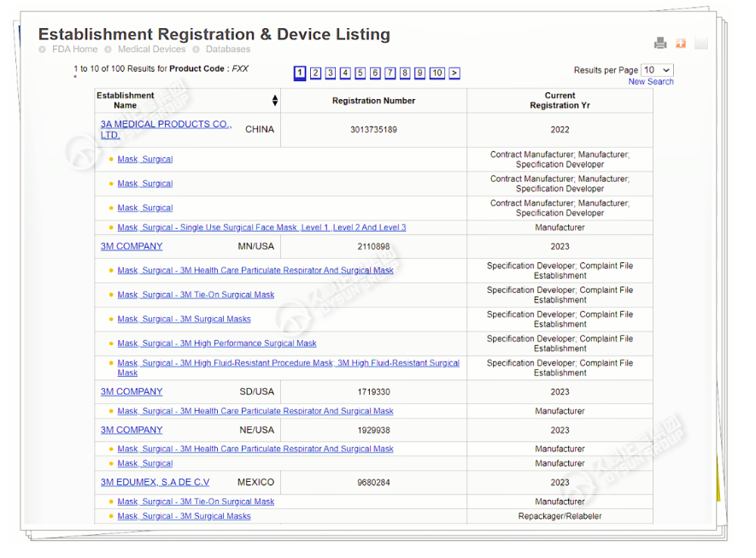Open Particulate Respirator link under SD/USA company
Viewport: 756px width, 558px height.
point(255,411)
